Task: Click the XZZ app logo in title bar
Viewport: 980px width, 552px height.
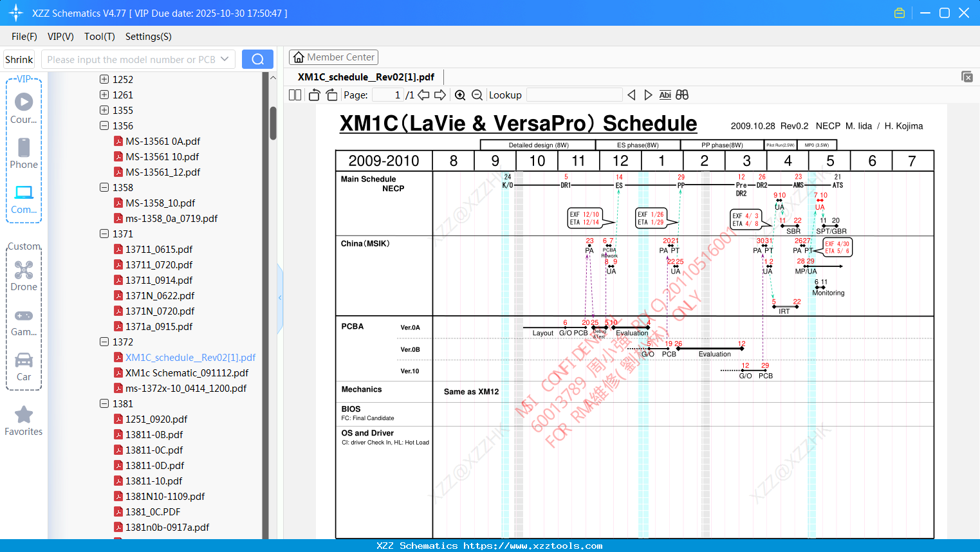Action: coord(16,13)
